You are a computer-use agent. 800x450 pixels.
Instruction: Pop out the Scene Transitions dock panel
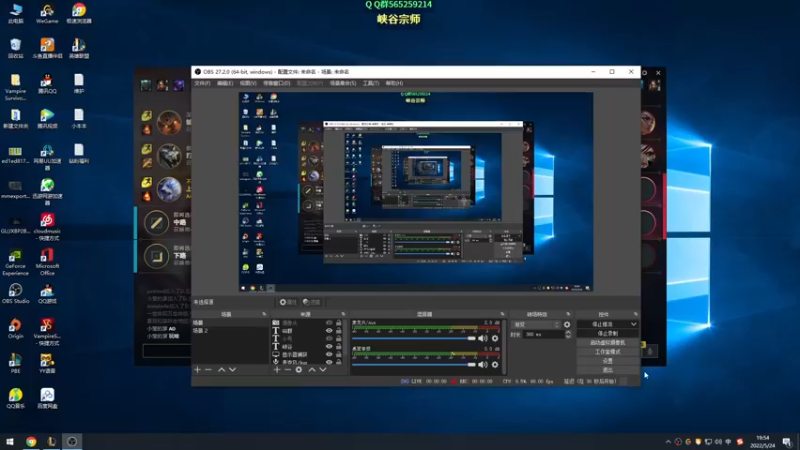tap(568, 314)
